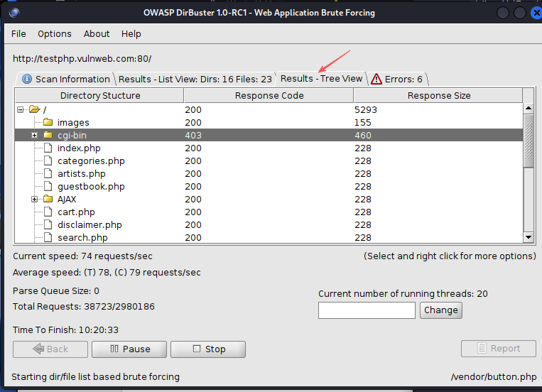Open the File menu
The image size is (542, 392).
coord(18,34)
